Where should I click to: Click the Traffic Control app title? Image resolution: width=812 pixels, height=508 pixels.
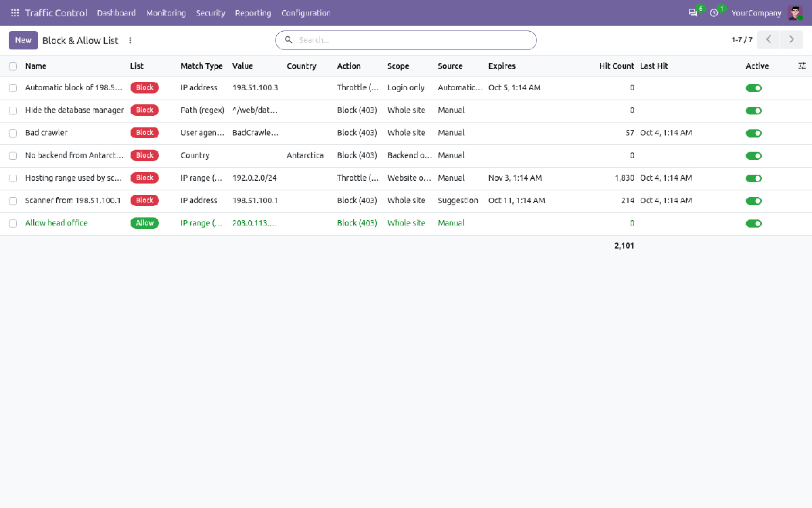56,13
